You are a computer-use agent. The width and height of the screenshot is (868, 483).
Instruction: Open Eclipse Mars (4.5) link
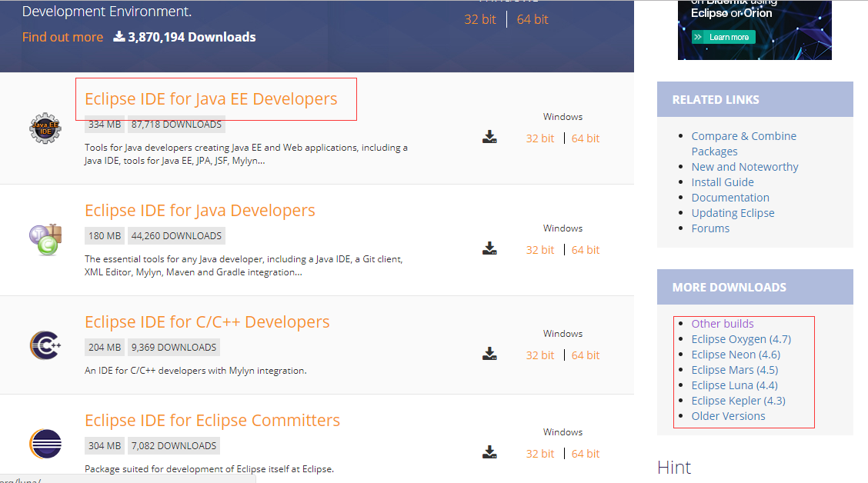[735, 370]
